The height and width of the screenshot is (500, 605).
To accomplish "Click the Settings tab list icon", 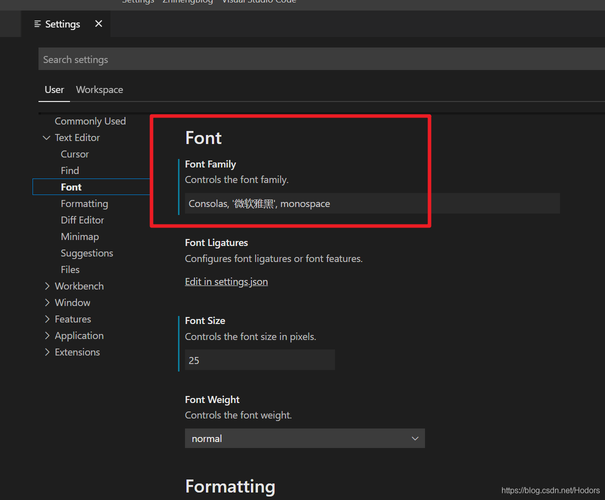I will (38, 24).
